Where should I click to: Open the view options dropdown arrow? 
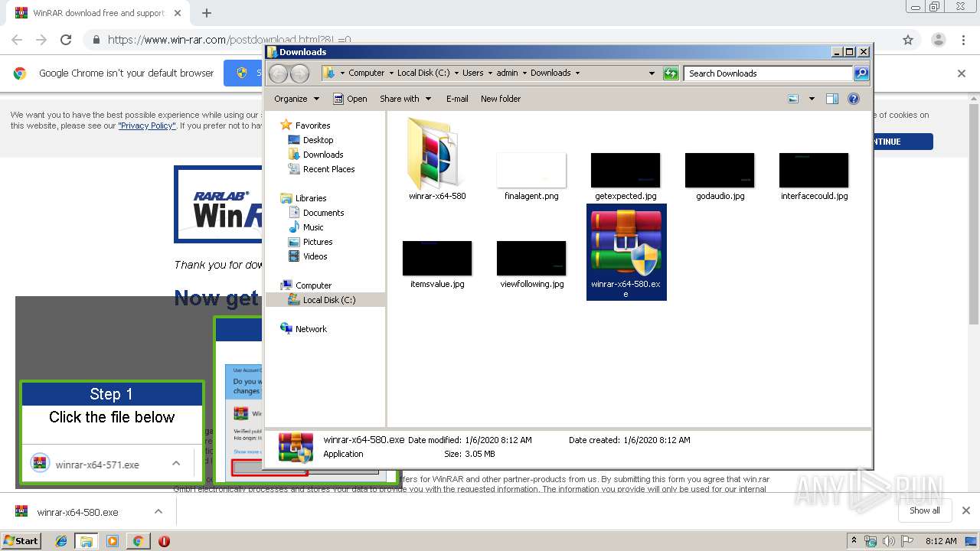(x=812, y=99)
